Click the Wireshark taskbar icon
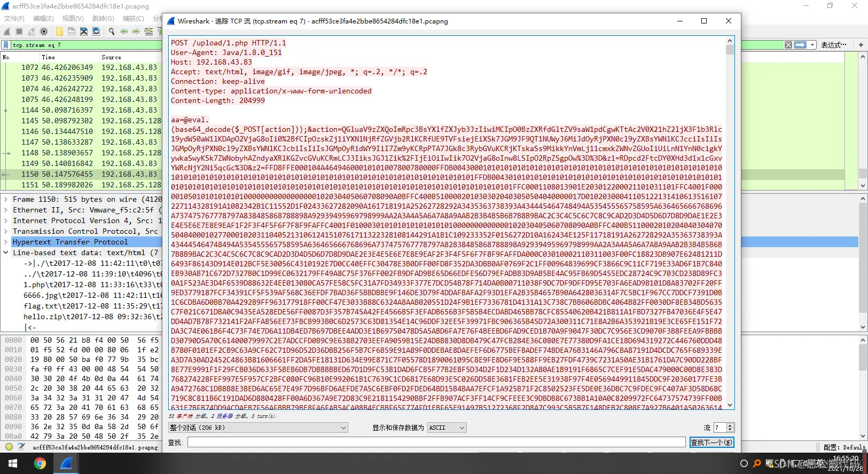This screenshot has height=474, width=868. point(66,463)
